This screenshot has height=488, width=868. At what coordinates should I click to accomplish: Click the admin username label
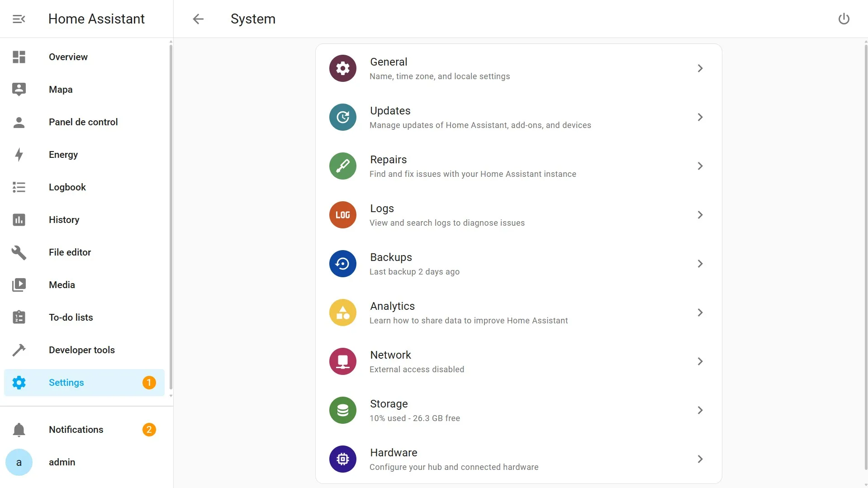[x=62, y=462]
